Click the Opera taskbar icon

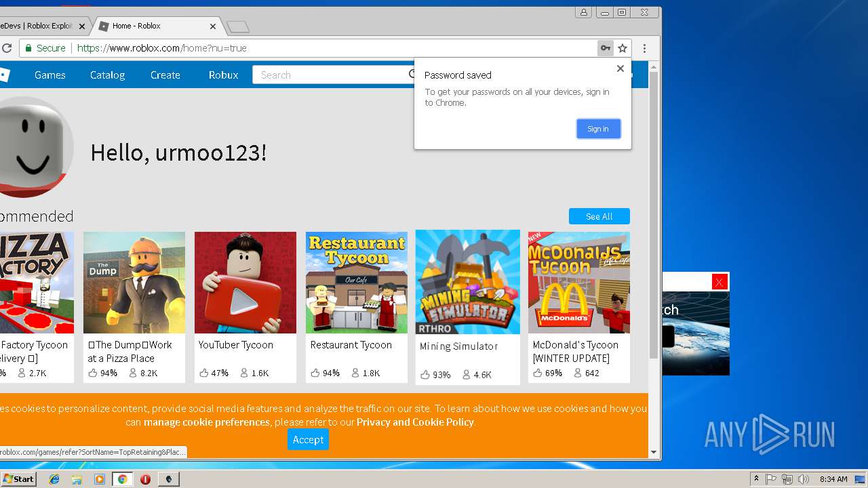(145, 479)
